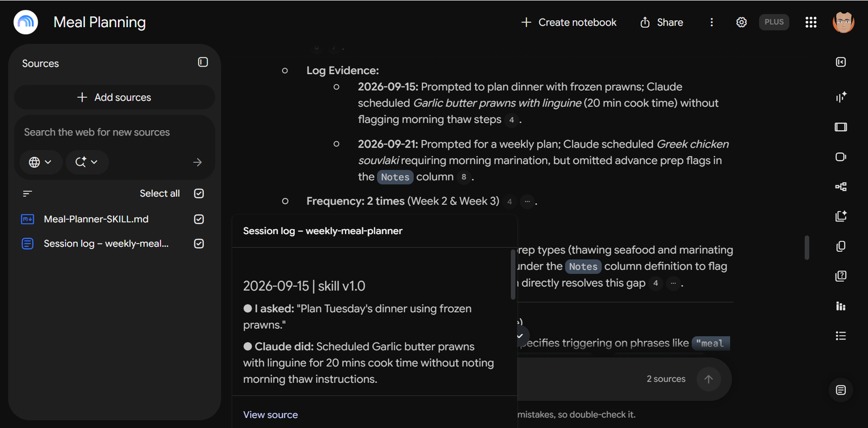Click the PLUS plan badge
This screenshot has width=868, height=428.
pyautogui.click(x=774, y=23)
